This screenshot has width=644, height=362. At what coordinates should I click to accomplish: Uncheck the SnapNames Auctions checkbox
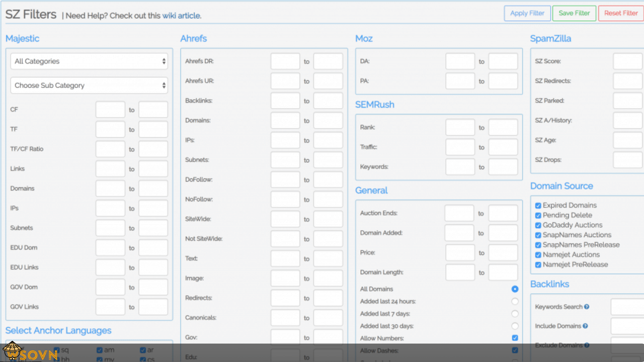coord(538,235)
